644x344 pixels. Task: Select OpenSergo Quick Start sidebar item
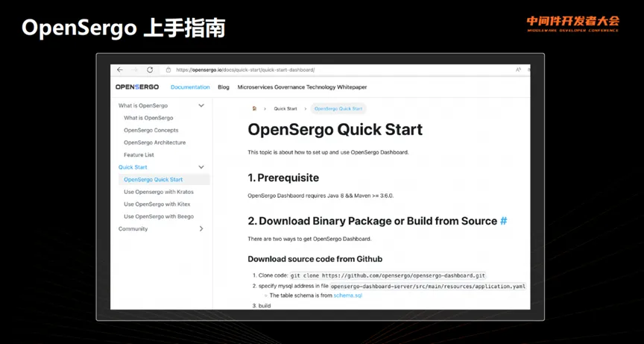pyautogui.click(x=164, y=180)
